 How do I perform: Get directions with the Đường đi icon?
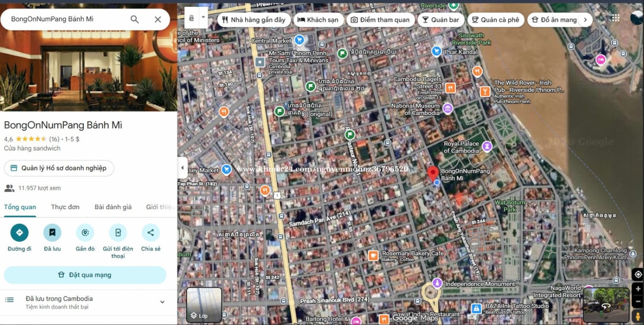(19, 233)
